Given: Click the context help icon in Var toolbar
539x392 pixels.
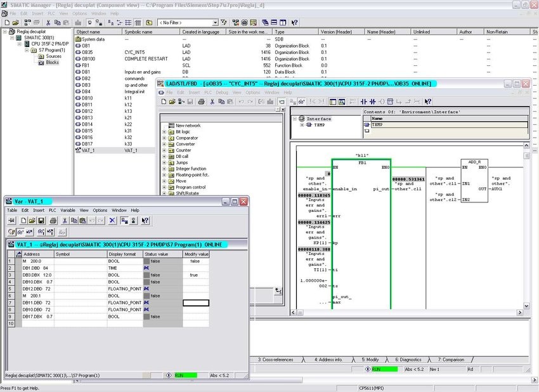Looking at the screenshot, I should pos(145,220).
